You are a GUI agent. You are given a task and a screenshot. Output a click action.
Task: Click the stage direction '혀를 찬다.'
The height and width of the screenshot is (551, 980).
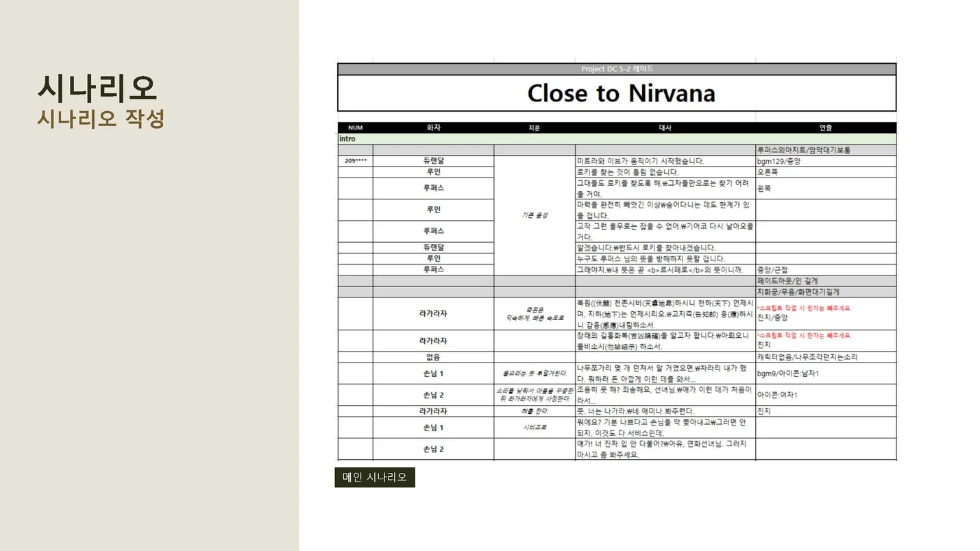point(535,411)
